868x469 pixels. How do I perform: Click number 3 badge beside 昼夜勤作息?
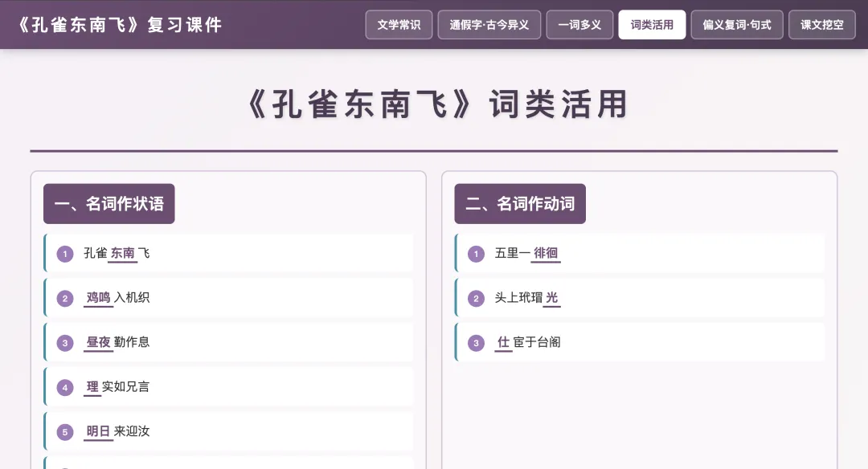(65, 343)
